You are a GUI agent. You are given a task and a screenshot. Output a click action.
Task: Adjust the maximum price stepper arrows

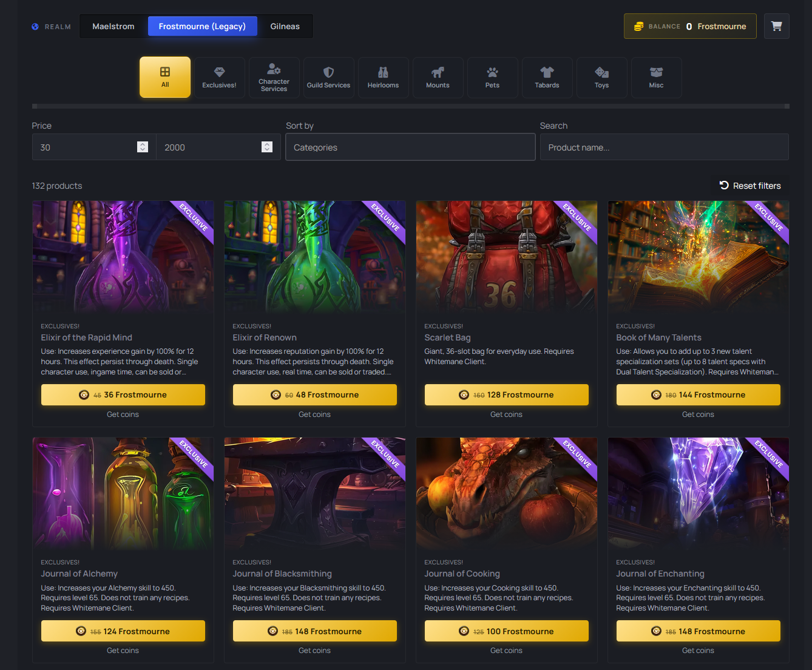(x=267, y=147)
